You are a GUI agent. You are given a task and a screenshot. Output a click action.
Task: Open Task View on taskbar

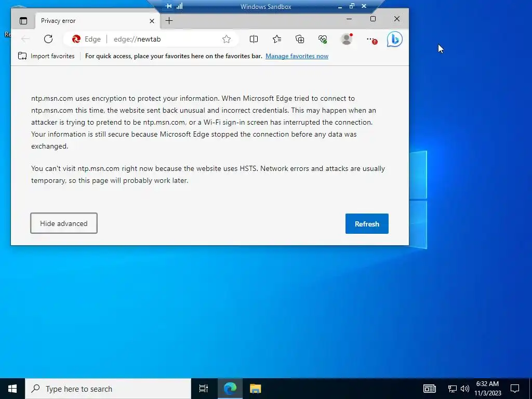204,389
